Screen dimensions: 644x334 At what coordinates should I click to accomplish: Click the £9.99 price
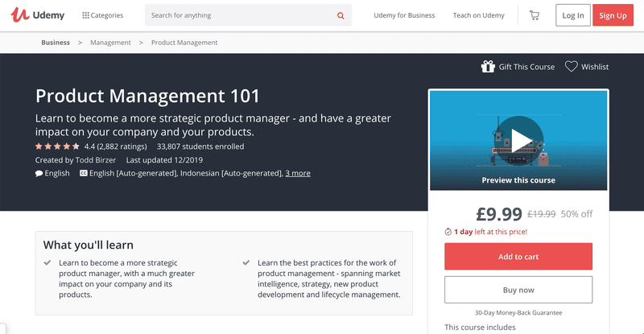[498, 214]
